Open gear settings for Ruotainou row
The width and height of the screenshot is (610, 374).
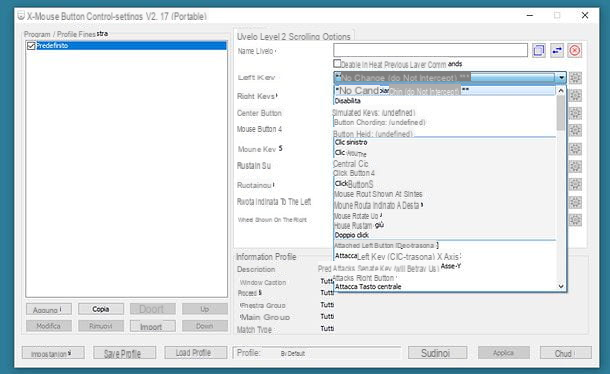click(x=575, y=184)
